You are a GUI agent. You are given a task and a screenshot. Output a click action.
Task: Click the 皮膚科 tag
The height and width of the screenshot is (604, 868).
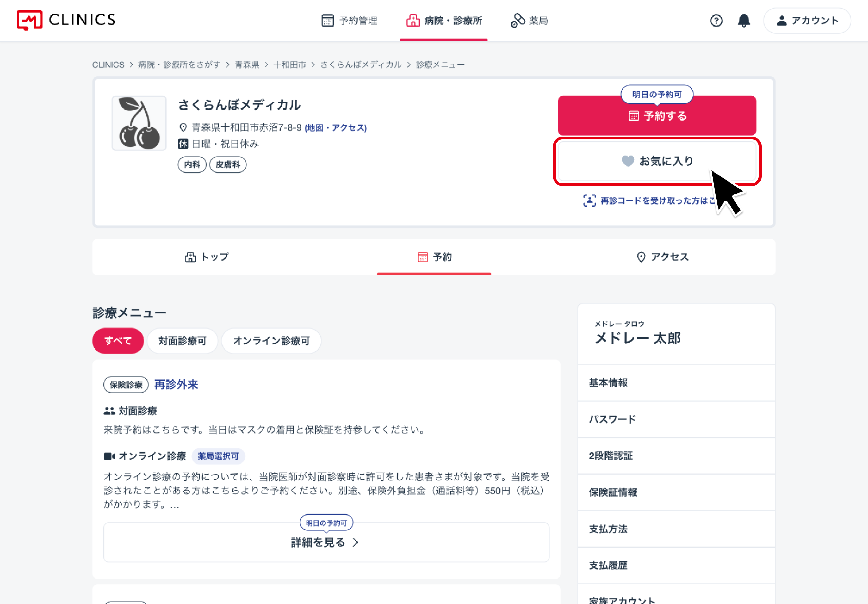(x=228, y=164)
